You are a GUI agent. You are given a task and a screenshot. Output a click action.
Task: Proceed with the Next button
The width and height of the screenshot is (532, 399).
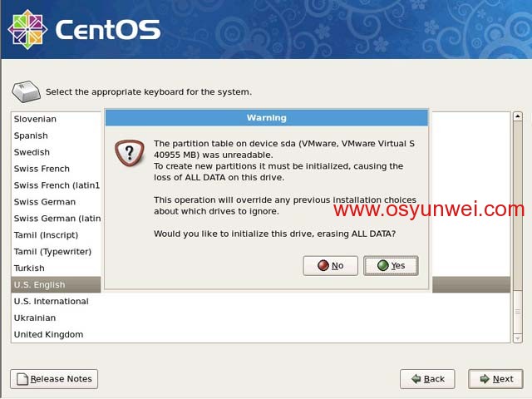point(495,379)
